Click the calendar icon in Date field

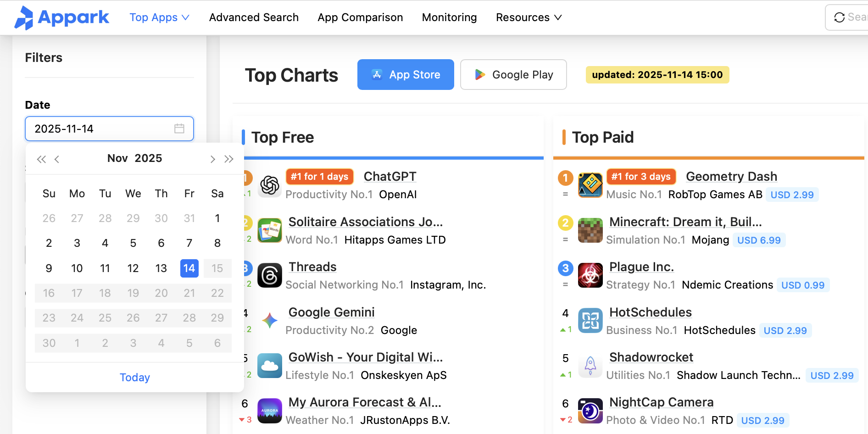coord(179,129)
